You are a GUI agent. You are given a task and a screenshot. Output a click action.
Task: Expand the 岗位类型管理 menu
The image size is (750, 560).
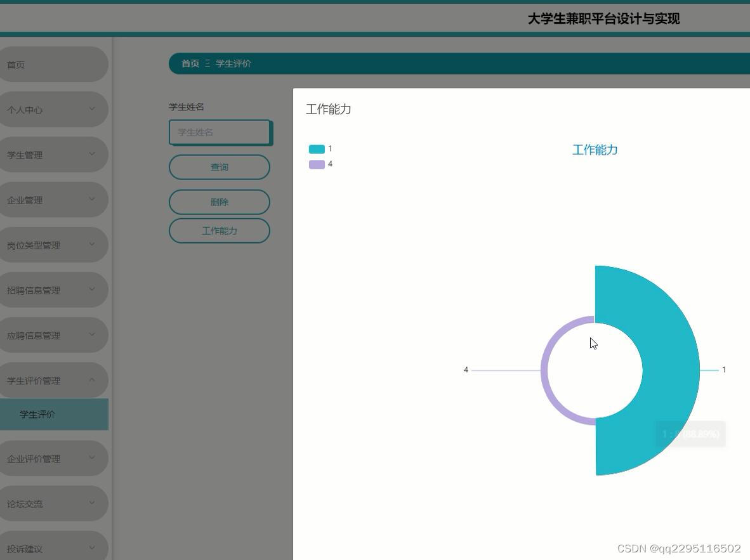[x=54, y=244]
